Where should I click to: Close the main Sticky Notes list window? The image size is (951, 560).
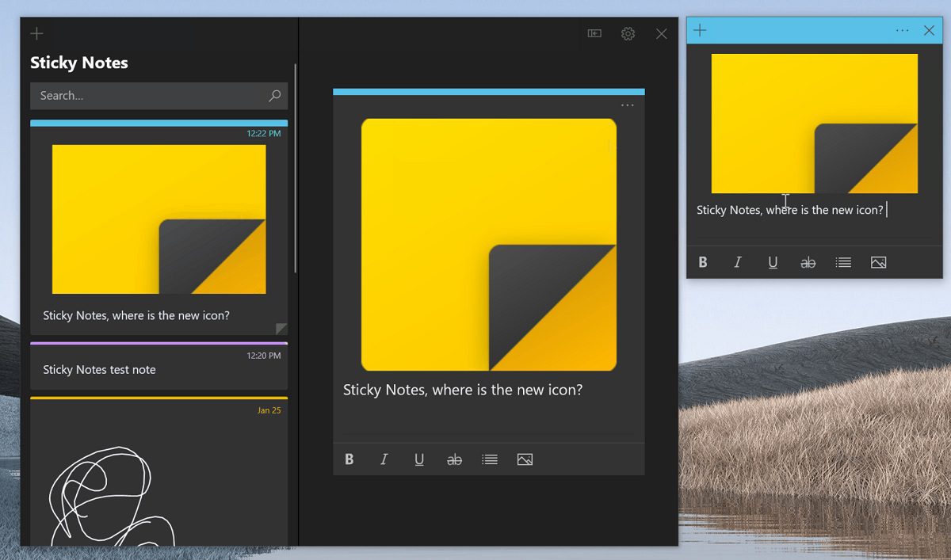point(661,33)
